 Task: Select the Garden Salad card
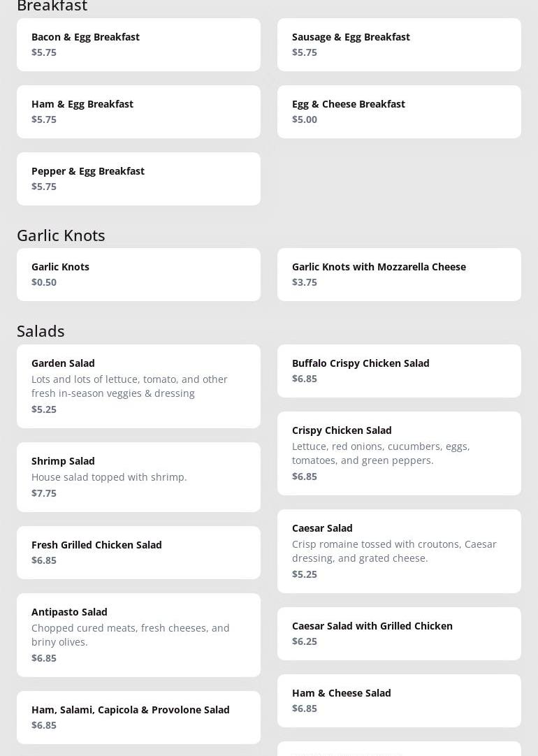point(138,386)
